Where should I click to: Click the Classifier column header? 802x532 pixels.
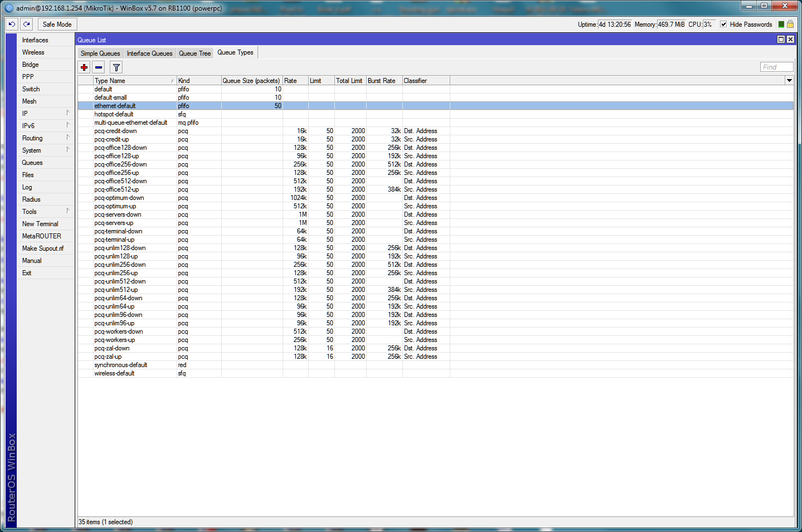pos(426,81)
